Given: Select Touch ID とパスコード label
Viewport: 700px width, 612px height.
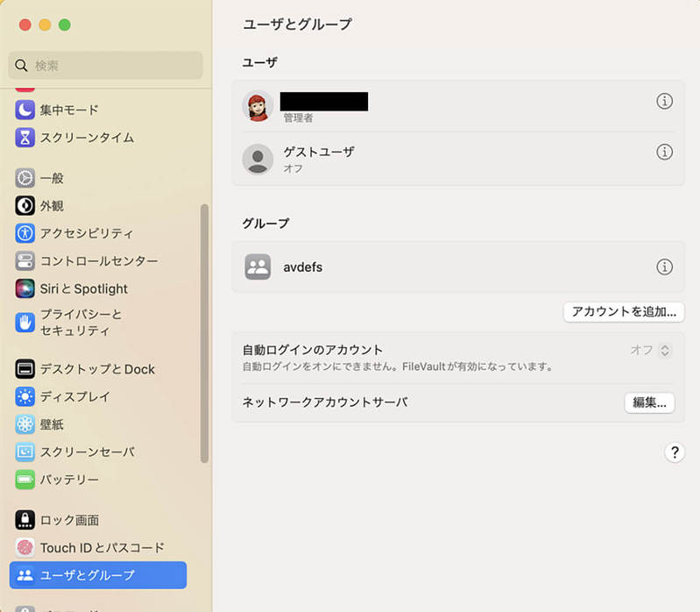Looking at the screenshot, I should tap(103, 548).
